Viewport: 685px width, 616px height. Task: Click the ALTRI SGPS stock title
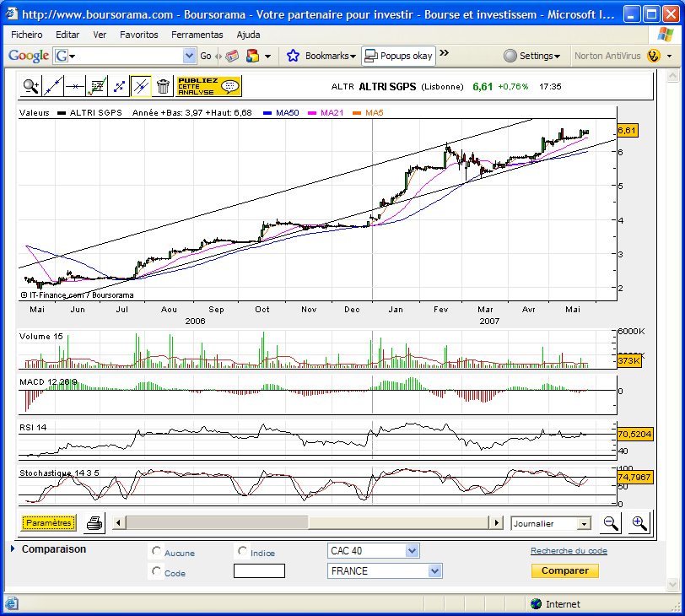click(x=387, y=87)
